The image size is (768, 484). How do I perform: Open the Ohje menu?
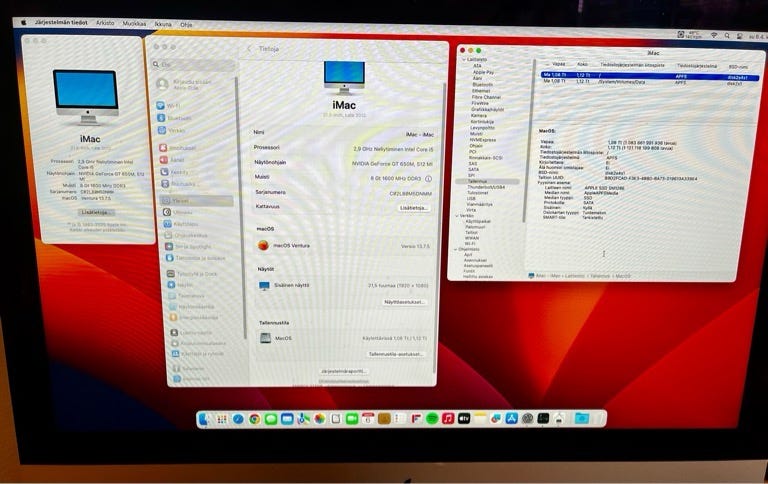click(186, 24)
